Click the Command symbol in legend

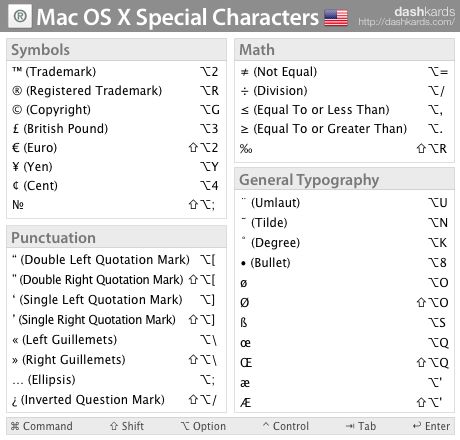(15, 426)
